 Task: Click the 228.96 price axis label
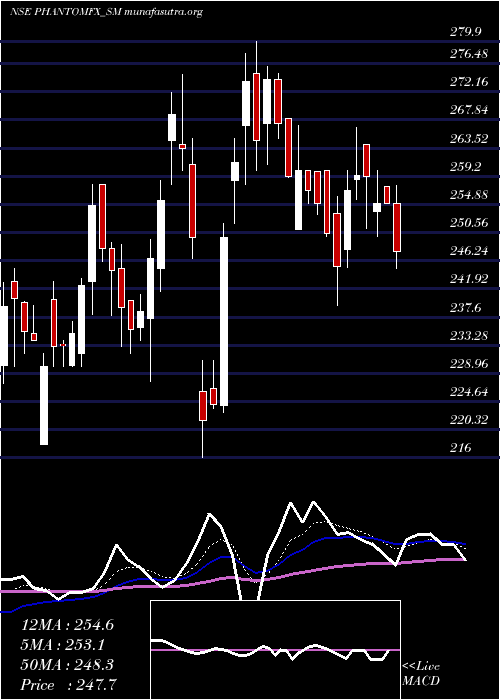click(x=470, y=364)
